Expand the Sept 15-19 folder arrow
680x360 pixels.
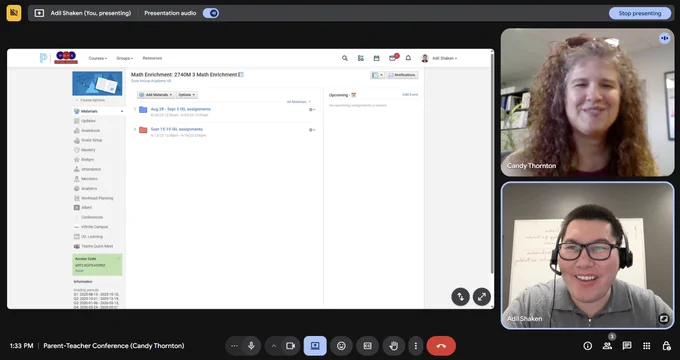coord(135,129)
